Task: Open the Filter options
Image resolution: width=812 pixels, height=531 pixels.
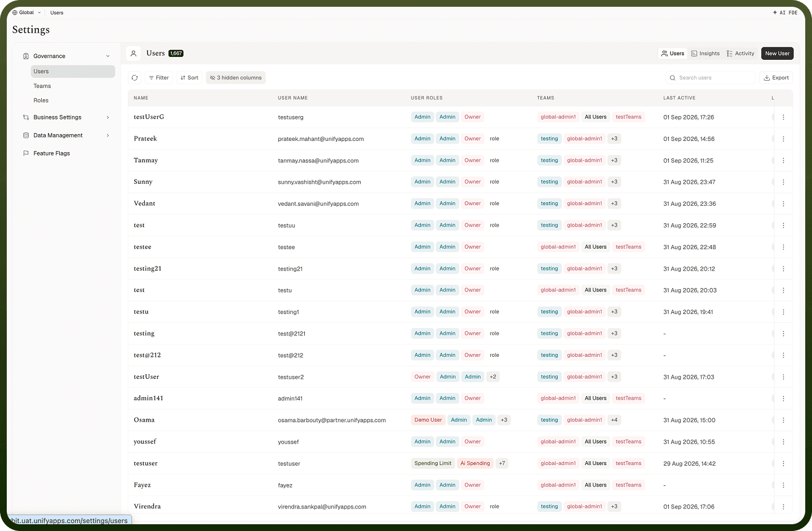Action: (x=159, y=78)
